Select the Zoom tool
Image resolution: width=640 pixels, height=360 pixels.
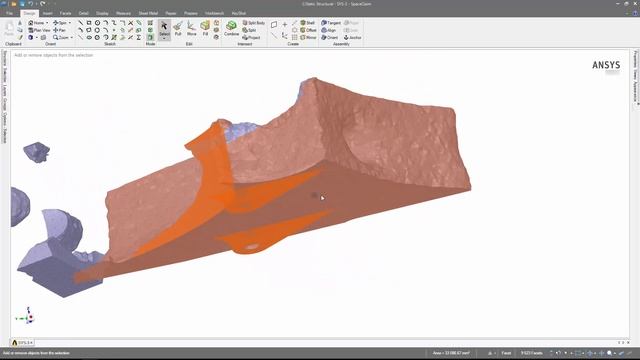pyautogui.click(x=61, y=38)
